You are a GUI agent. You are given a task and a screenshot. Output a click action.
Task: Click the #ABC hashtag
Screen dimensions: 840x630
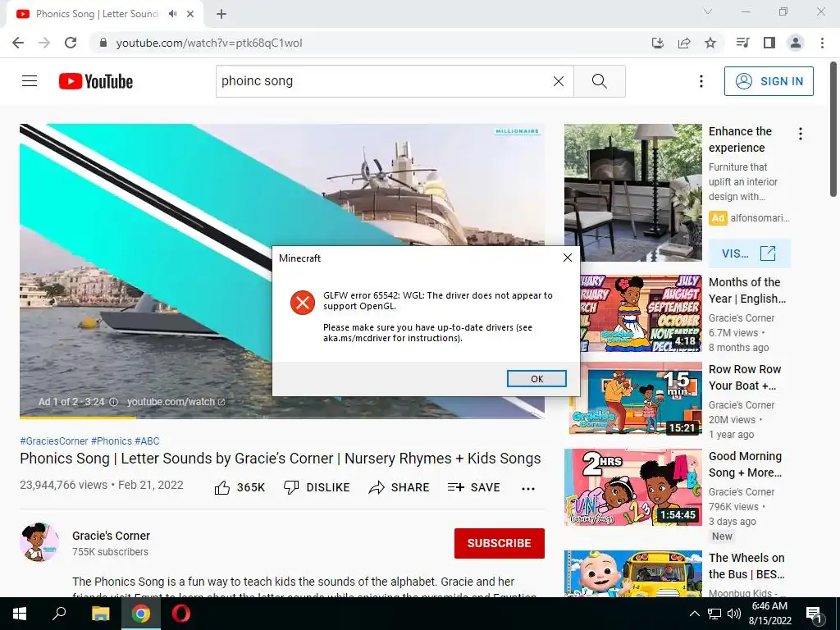point(147,441)
